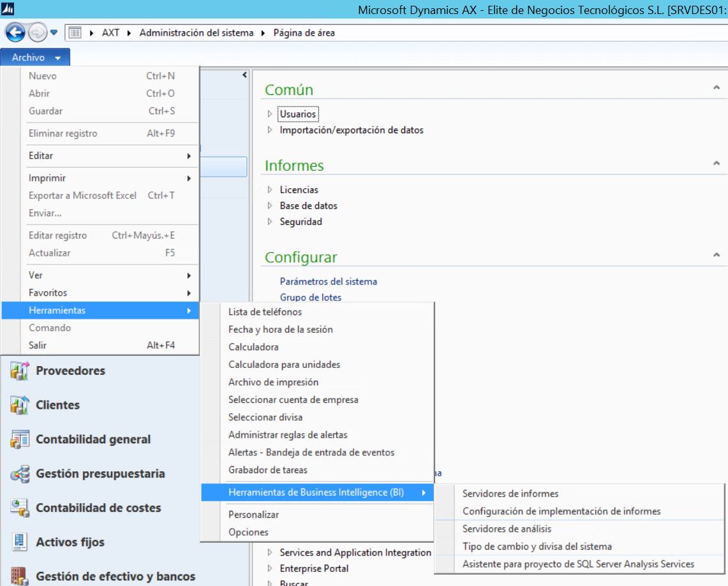Click Administración del sistema breadcrumb
The width and height of the screenshot is (728, 586).
pyautogui.click(x=197, y=33)
